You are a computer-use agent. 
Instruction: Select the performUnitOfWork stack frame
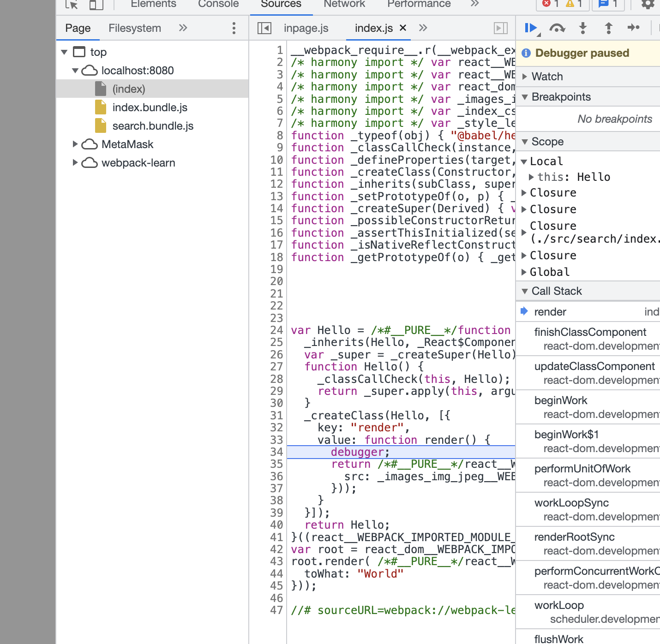pyautogui.click(x=588, y=475)
